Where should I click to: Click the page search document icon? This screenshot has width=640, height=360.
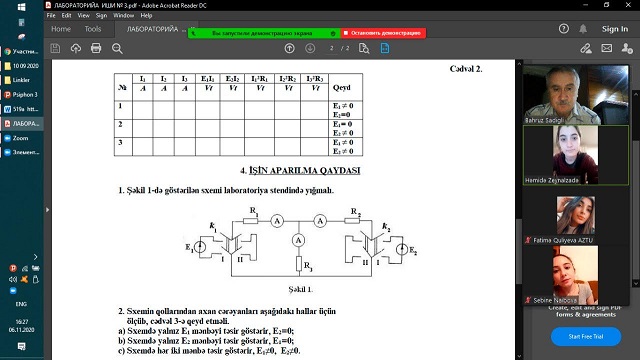(364, 48)
